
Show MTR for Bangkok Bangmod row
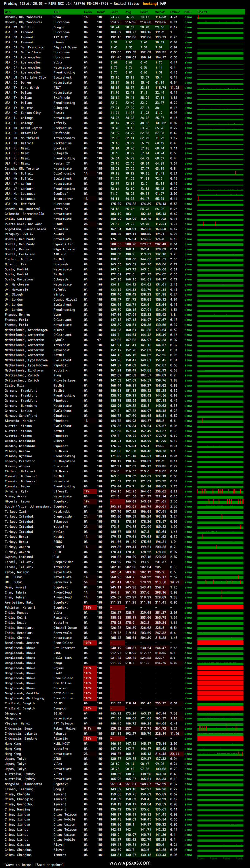pos(188,708)
